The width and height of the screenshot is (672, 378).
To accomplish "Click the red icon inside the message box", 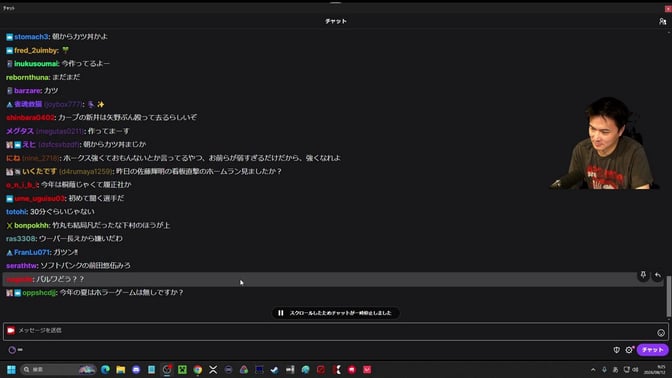I will 11,330.
